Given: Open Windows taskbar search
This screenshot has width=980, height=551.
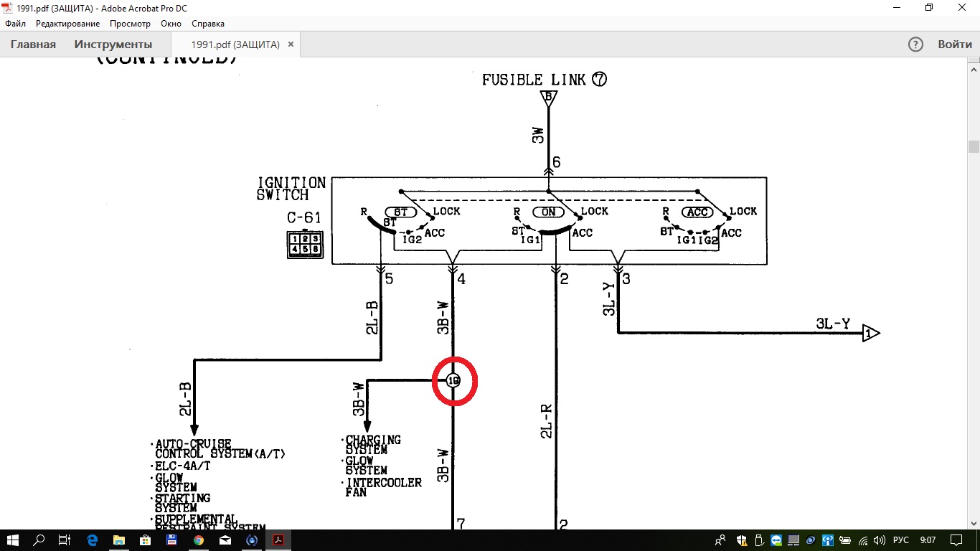Looking at the screenshot, I should (x=39, y=540).
